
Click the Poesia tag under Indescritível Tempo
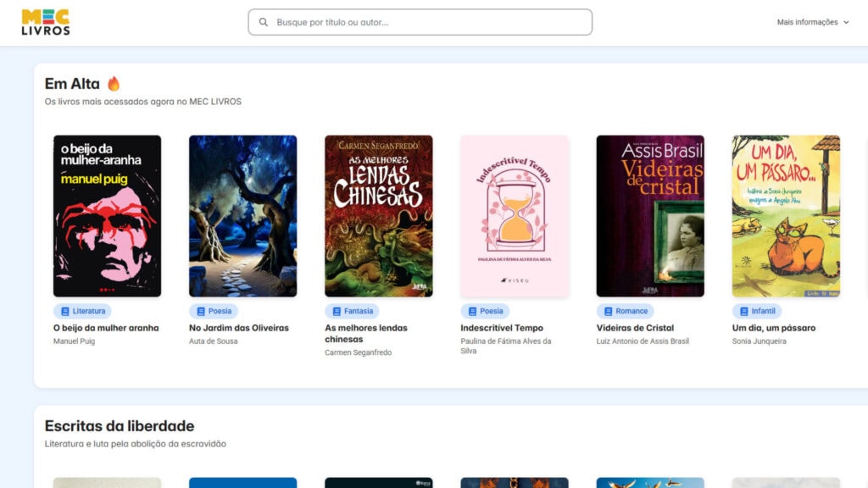point(485,311)
